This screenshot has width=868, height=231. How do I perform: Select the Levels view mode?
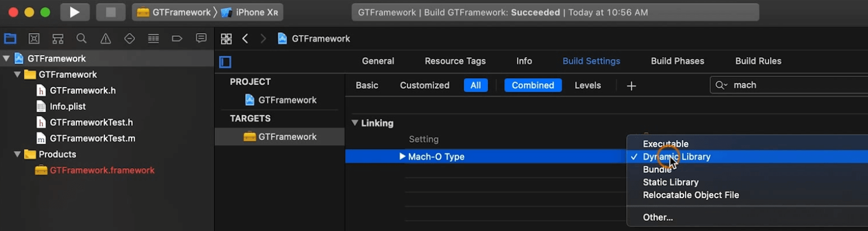point(587,85)
